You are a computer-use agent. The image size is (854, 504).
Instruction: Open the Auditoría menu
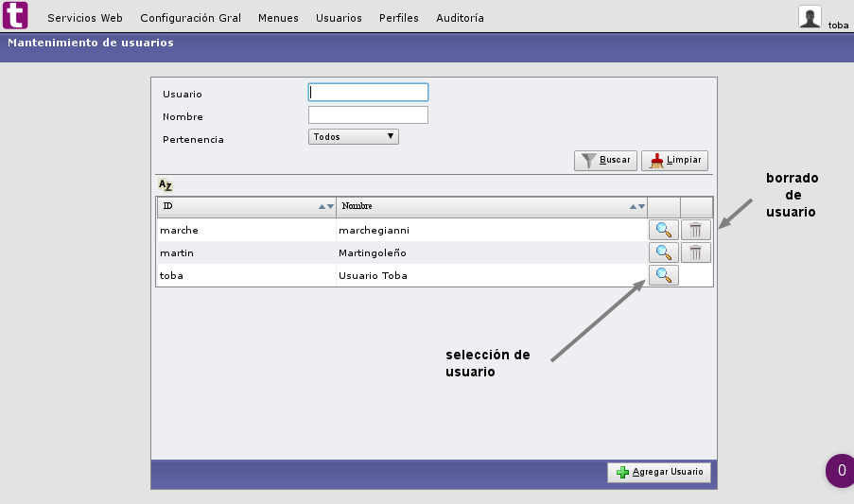[x=460, y=18]
